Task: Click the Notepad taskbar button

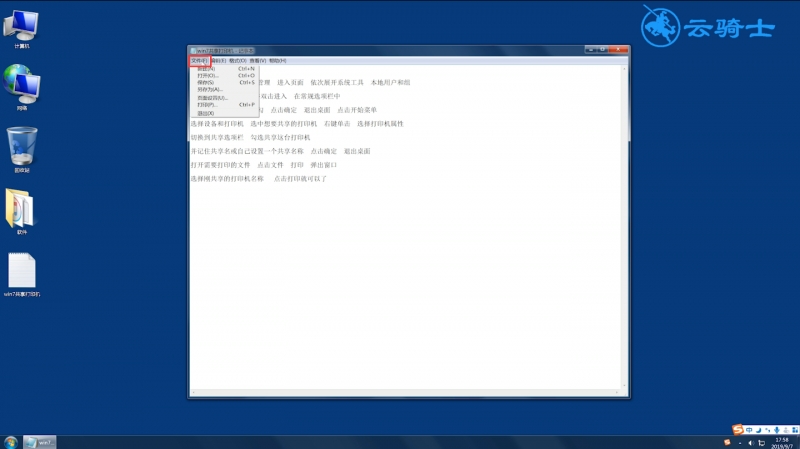Action: coord(40,442)
